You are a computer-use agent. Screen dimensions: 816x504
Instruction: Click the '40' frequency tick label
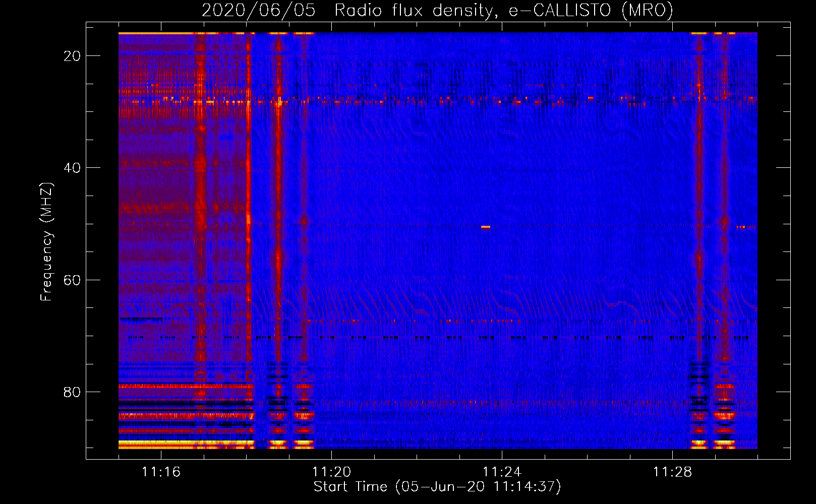pos(72,168)
